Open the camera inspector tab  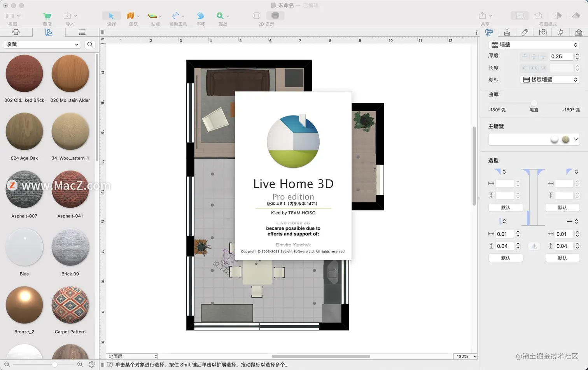(543, 32)
